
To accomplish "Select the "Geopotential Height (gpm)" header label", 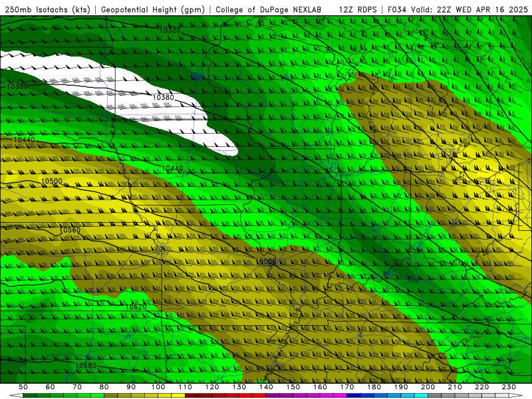I will [153, 9].
